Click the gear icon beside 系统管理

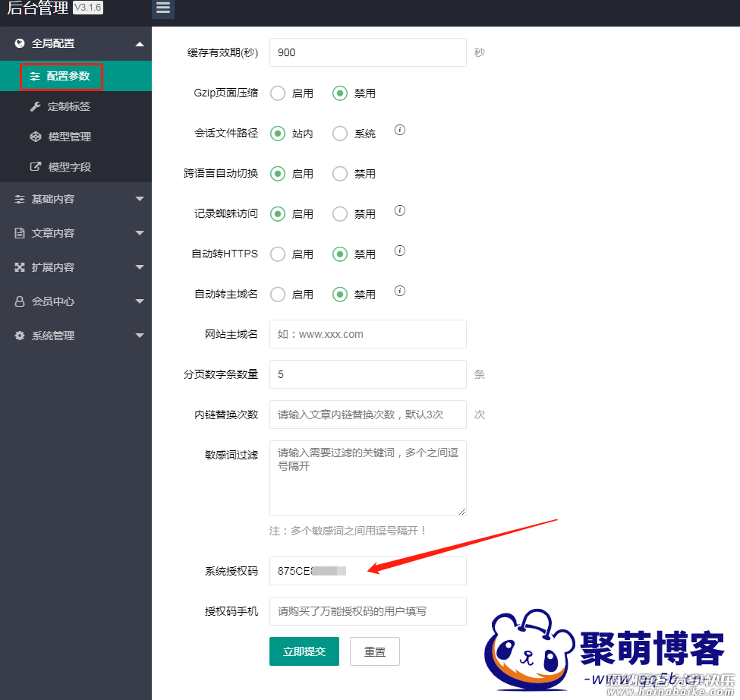point(19,336)
